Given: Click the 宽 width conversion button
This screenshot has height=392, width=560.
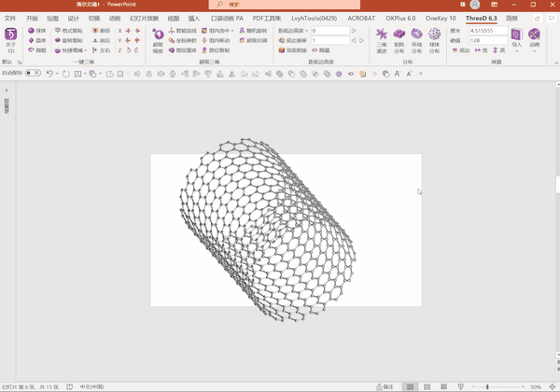Looking at the screenshot, I should (481, 50).
